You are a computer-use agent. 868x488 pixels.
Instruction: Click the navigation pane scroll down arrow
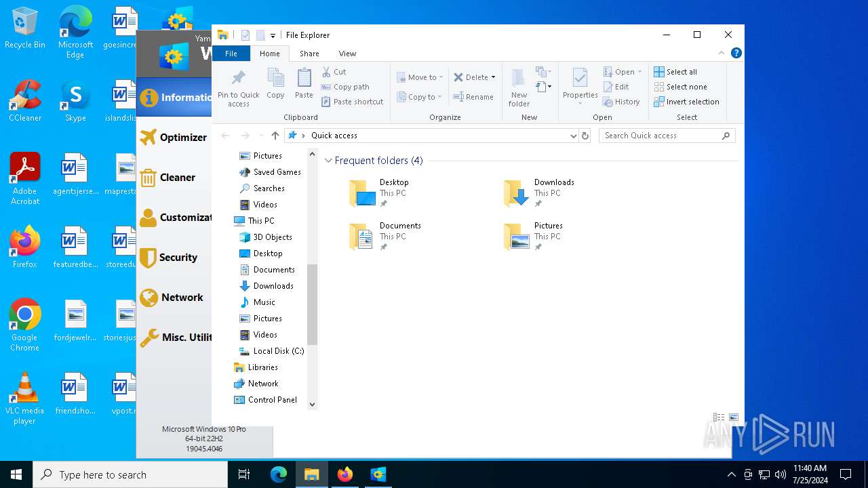[312, 405]
